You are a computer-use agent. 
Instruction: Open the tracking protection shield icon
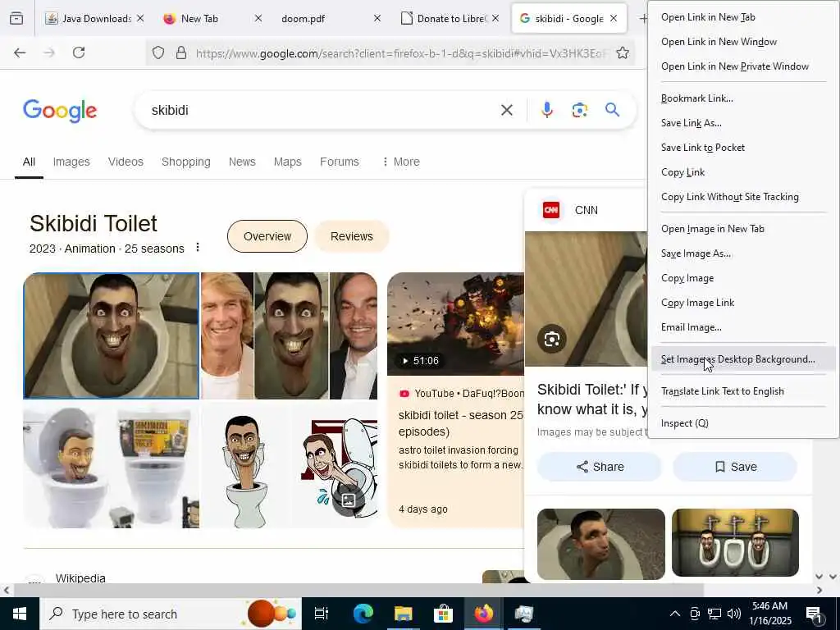point(158,52)
